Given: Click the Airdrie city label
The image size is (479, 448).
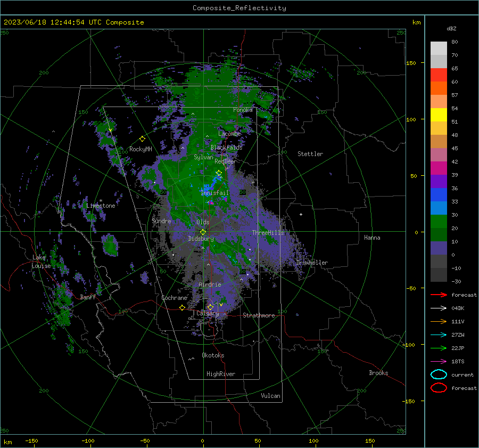Looking at the screenshot, I should pos(210,284).
